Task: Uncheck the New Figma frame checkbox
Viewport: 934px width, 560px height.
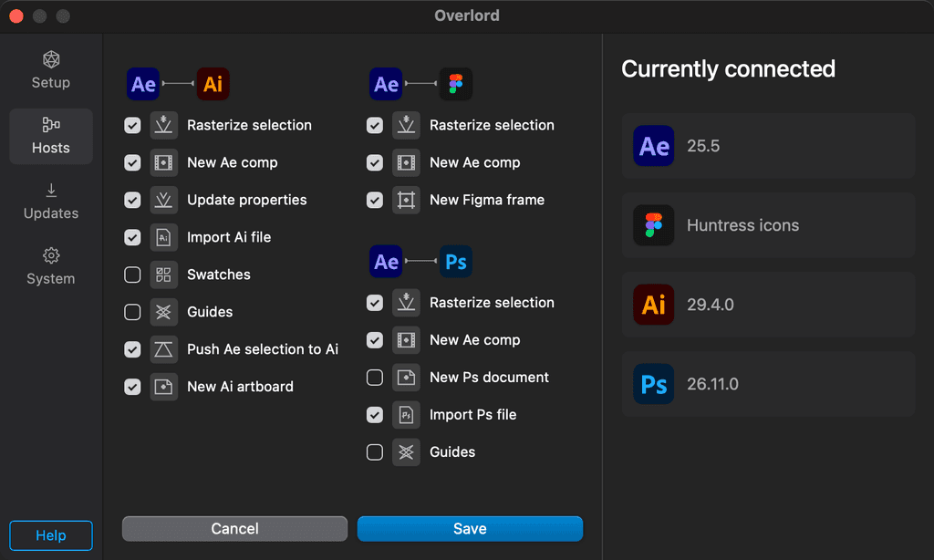Action: (375, 200)
